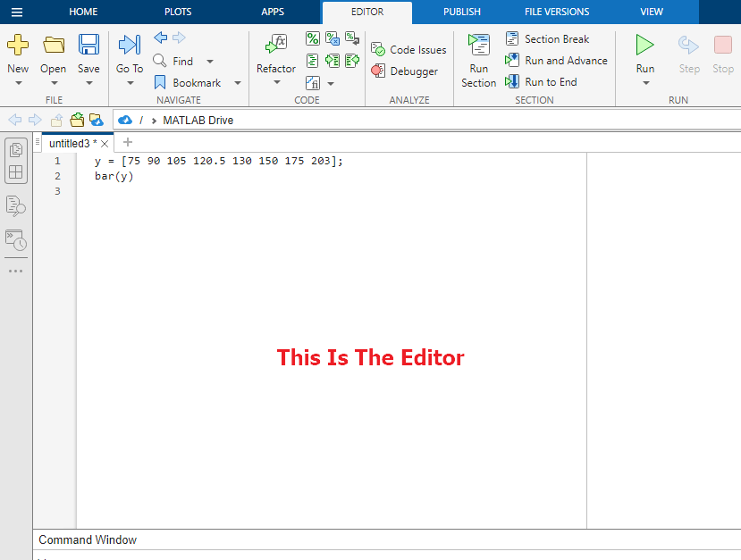The image size is (741, 560).
Task: Uncomment the current line
Action: [x=332, y=38]
